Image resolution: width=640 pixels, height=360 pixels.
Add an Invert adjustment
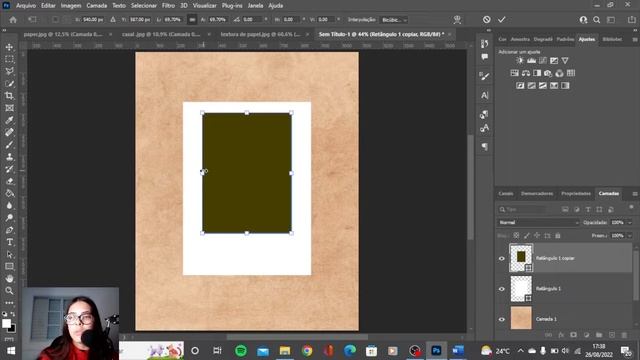click(520, 86)
